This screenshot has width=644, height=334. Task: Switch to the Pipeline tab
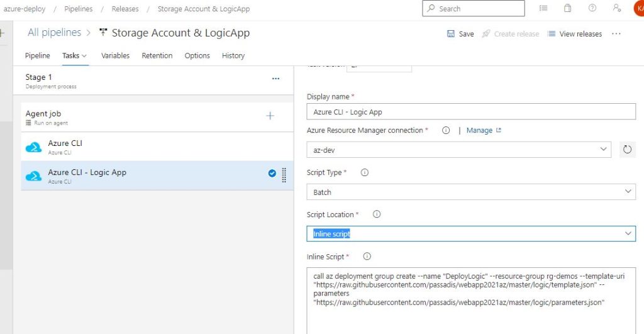[37, 55]
